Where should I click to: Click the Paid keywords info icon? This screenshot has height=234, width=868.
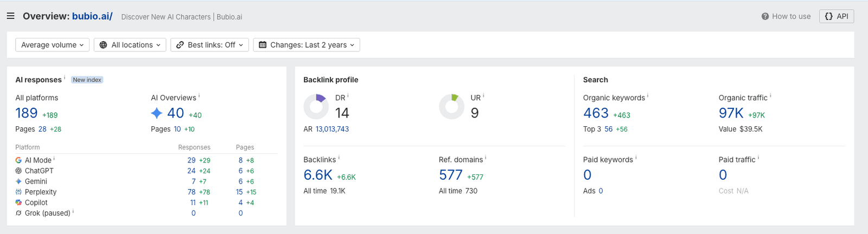click(x=636, y=158)
